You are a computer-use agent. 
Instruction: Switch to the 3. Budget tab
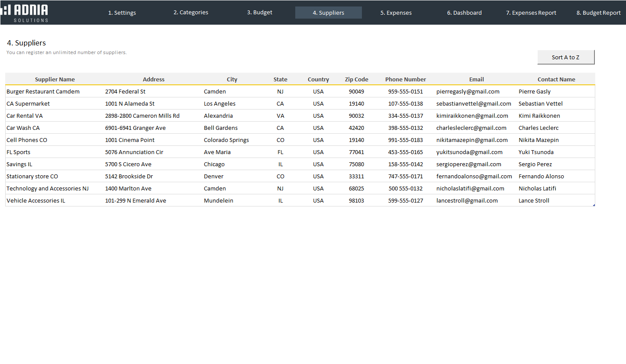(x=260, y=13)
